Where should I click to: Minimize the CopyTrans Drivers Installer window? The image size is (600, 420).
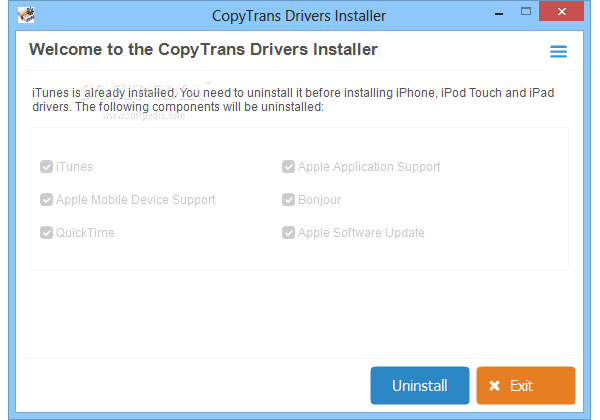tap(499, 14)
